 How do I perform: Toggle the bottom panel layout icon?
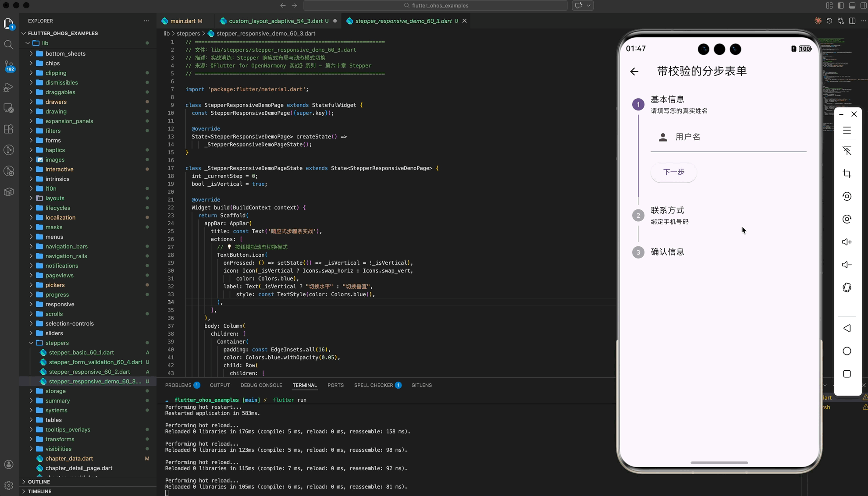point(852,6)
